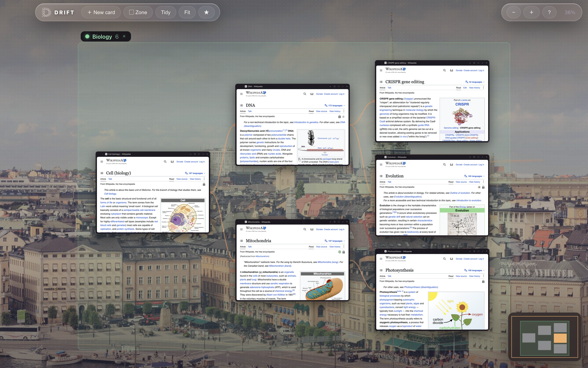
Task: Click the search icon in Mitochondria card
Action: click(x=305, y=229)
